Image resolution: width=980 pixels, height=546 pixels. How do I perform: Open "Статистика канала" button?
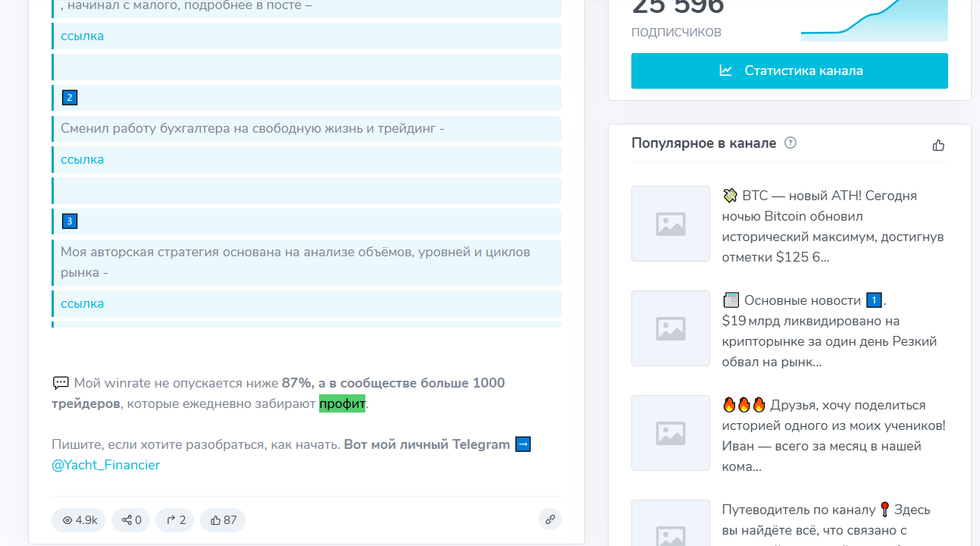789,71
